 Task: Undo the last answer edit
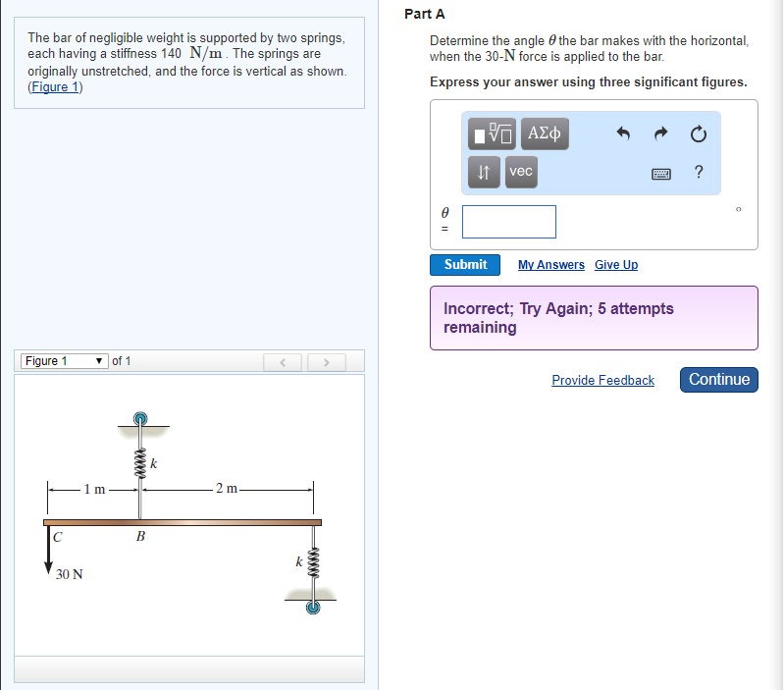623,134
